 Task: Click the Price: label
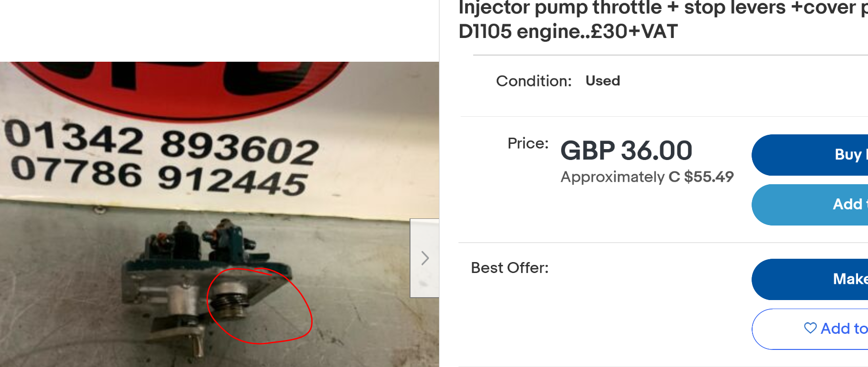pyautogui.click(x=528, y=143)
